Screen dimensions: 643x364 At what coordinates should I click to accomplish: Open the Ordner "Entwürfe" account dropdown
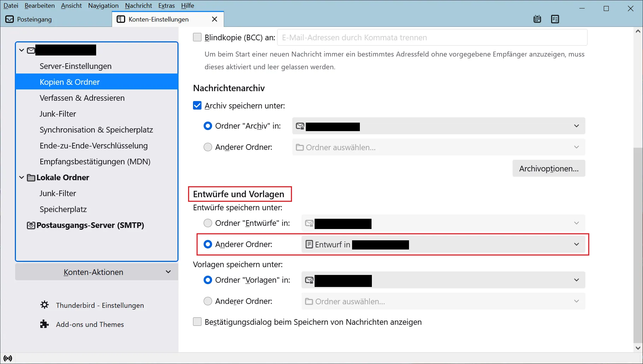tap(443, 223)
